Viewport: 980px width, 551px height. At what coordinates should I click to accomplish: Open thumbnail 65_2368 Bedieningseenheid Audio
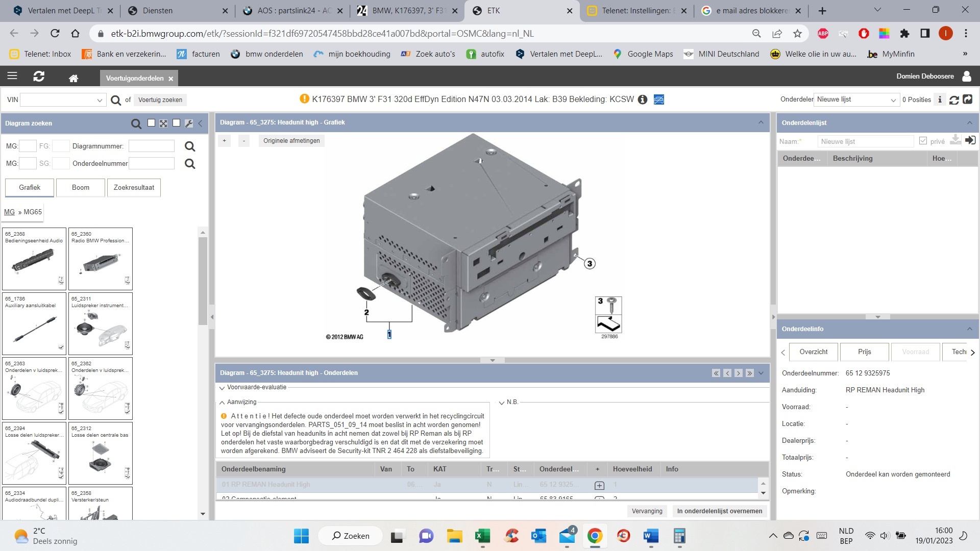[x=34, y=259]
